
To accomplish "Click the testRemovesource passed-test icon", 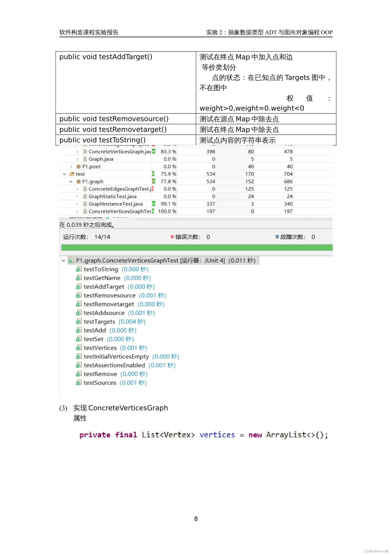I will 79,296.
